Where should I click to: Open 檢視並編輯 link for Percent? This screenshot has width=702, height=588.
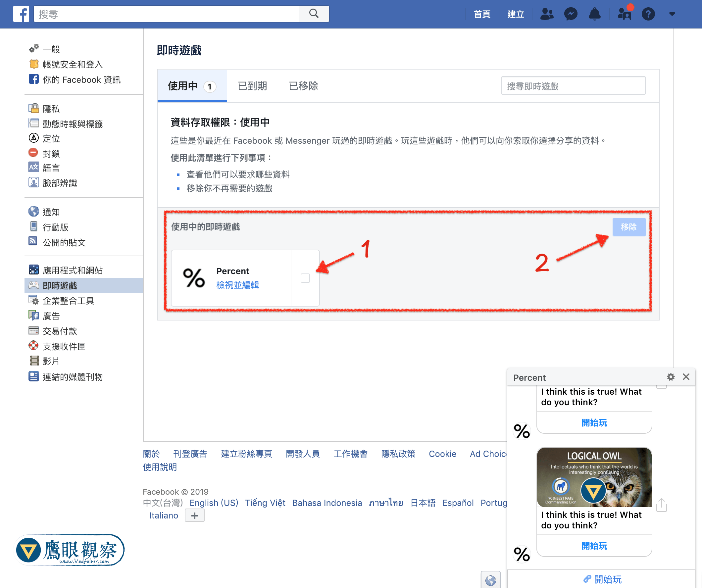coord(238,285)
